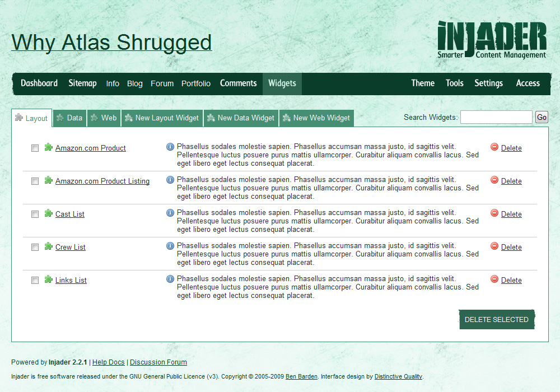Open the Forum section
The width and height of the screenshot is (560, 392).
(162, 83)
